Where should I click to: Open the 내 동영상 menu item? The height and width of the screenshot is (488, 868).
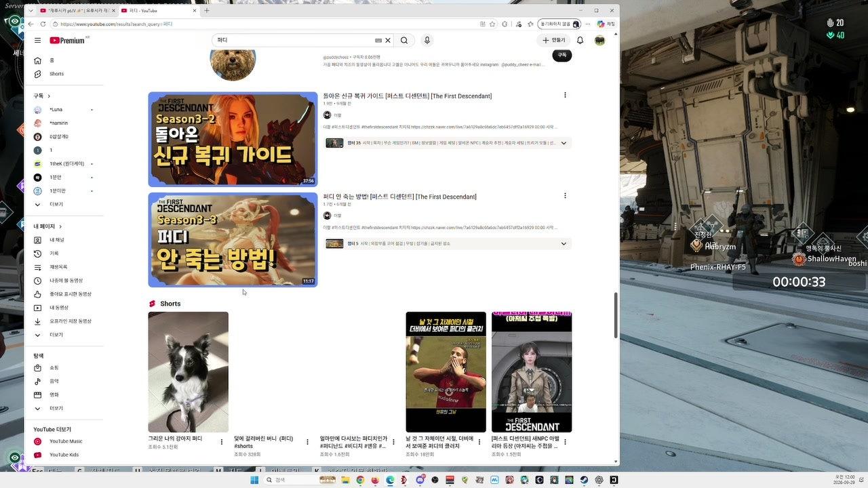(x=64, y=308)
